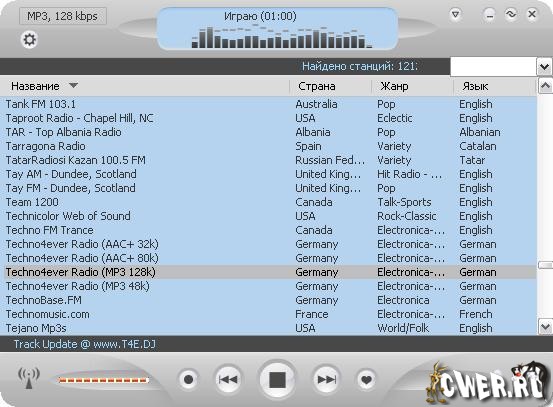This screenshot has height=407, width=553.
Task: Open the Track Update @ www.T4E.DJ link
Action: [x=85, y=344]
